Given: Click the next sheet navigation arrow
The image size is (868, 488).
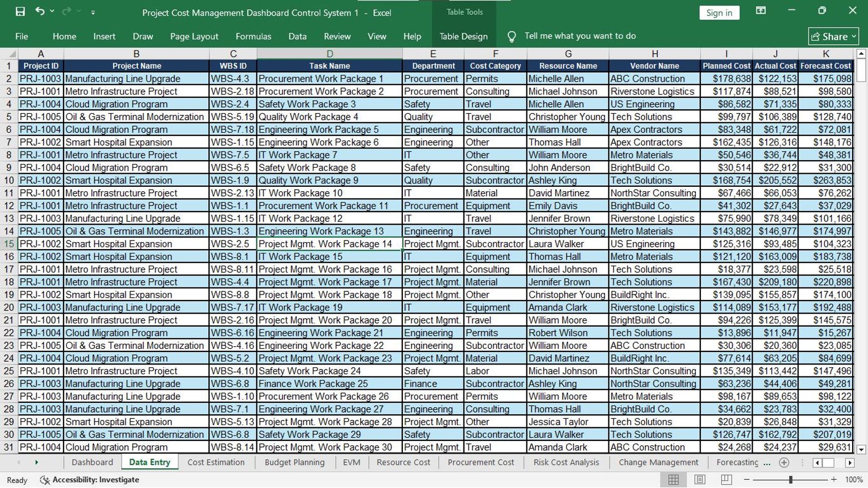Looking at the screenshot, I should (37, 462).
